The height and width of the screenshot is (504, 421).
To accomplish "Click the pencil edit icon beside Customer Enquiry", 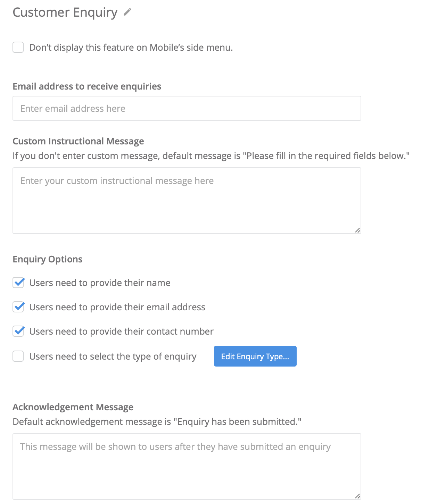I will point(127,12).
